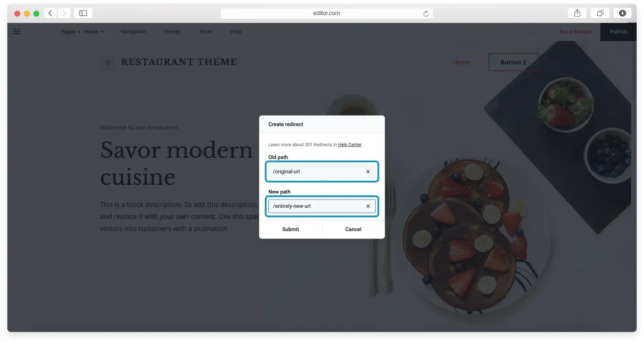
Task: Show all tabs overview icon
Action: pos(600,13)
